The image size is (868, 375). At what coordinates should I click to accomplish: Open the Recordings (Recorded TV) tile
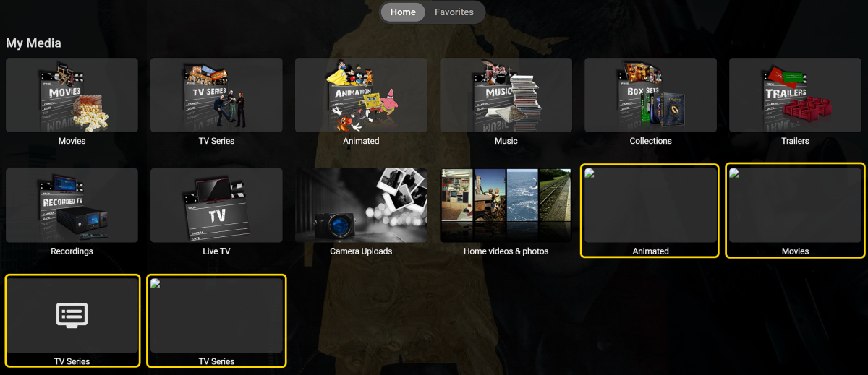point(72,206)
